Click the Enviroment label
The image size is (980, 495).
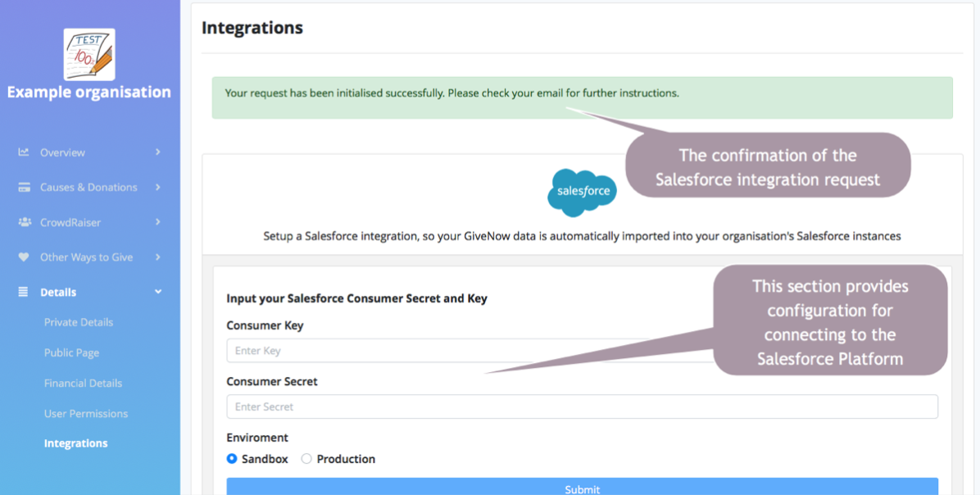[257, 438]
